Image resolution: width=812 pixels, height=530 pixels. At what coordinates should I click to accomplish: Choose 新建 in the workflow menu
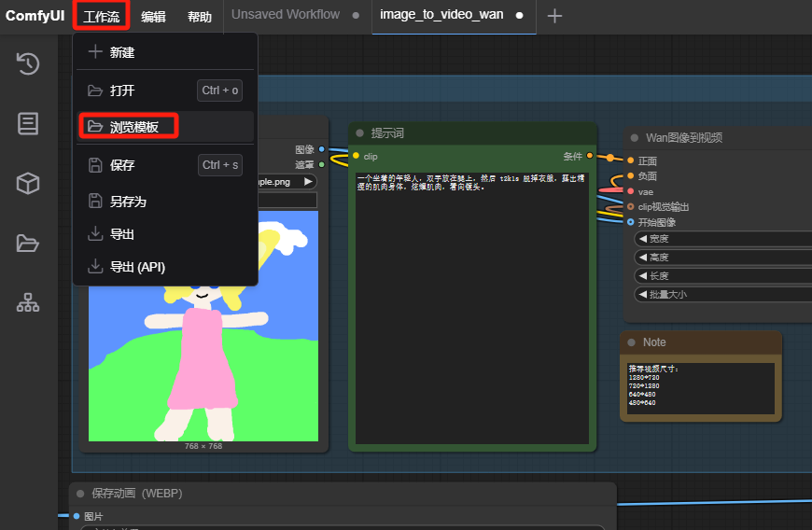coord(165,52)
